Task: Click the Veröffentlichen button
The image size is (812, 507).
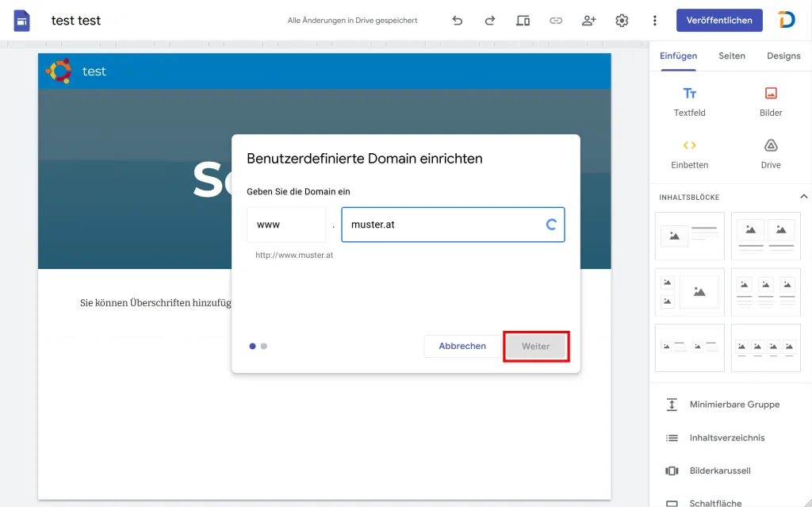Action: (719, 21)
